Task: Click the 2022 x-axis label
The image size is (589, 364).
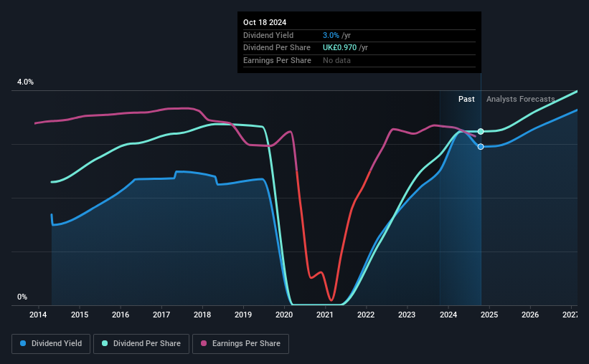Action: tap(366, 315)
